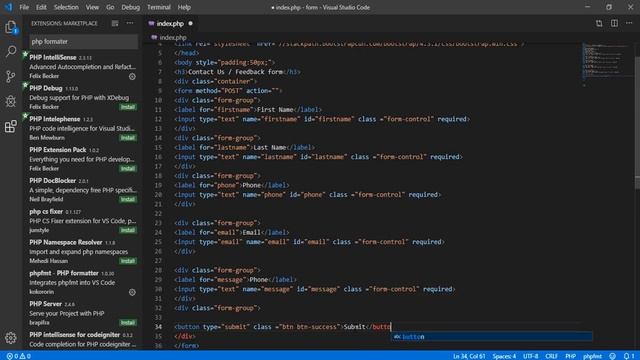Open extensions panel More Actions menu

pos(130,23)
